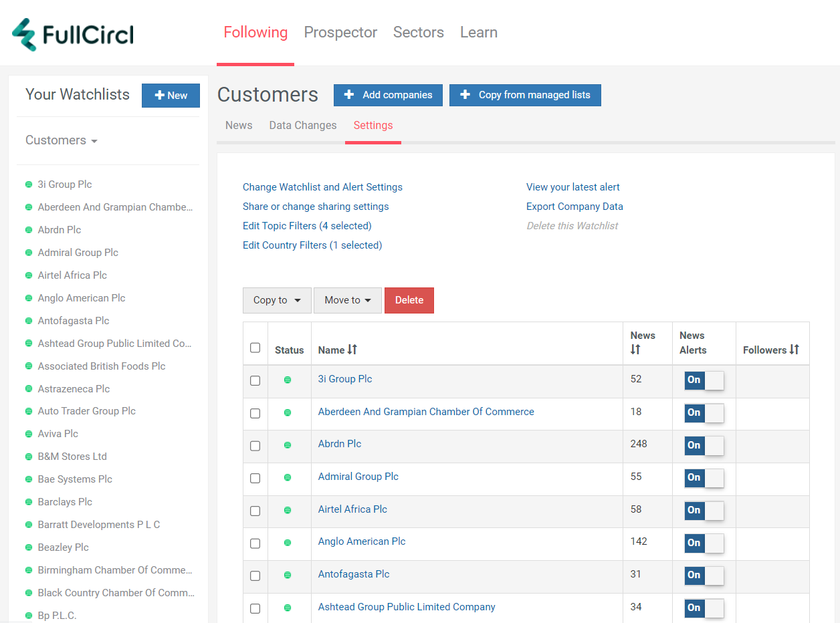Open the Learn section
Screen dimensions: 840x623
(479, 32)
